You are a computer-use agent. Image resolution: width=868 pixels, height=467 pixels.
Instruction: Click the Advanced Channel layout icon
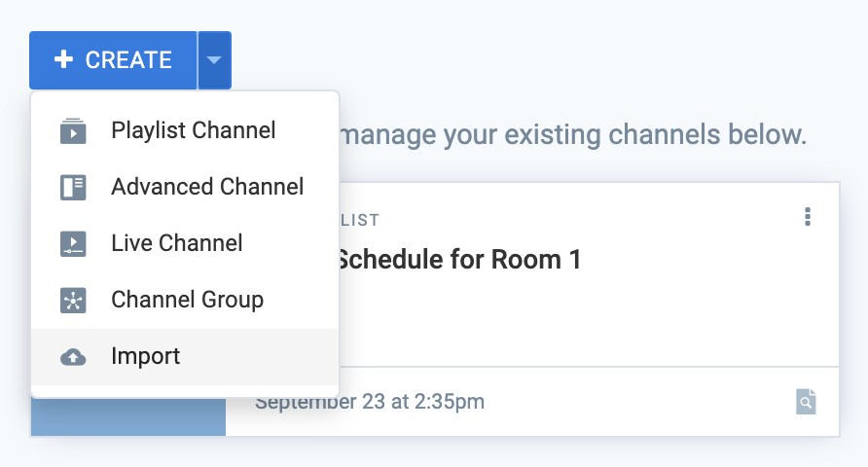[x=73, y=188]
